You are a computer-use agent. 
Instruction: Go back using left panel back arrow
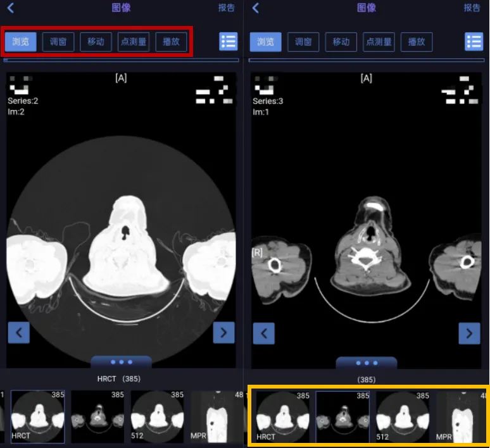click(x=10, y=8)
